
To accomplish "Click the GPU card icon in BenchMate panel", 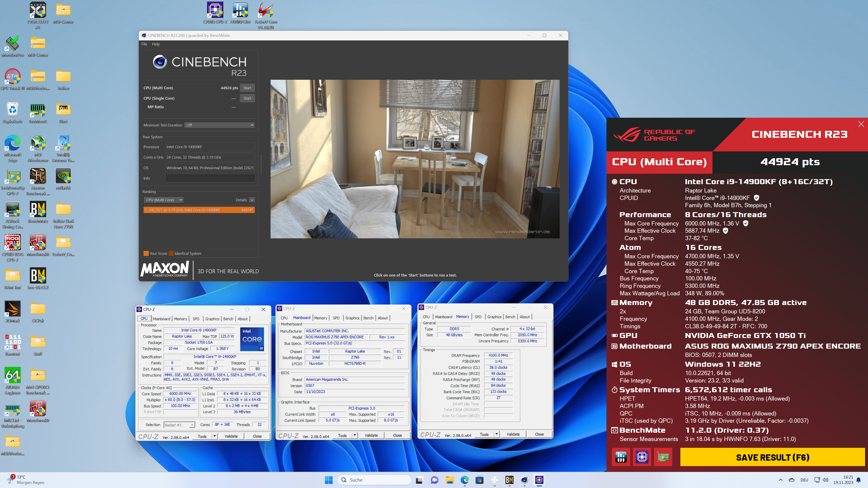I will click(663, 457).
